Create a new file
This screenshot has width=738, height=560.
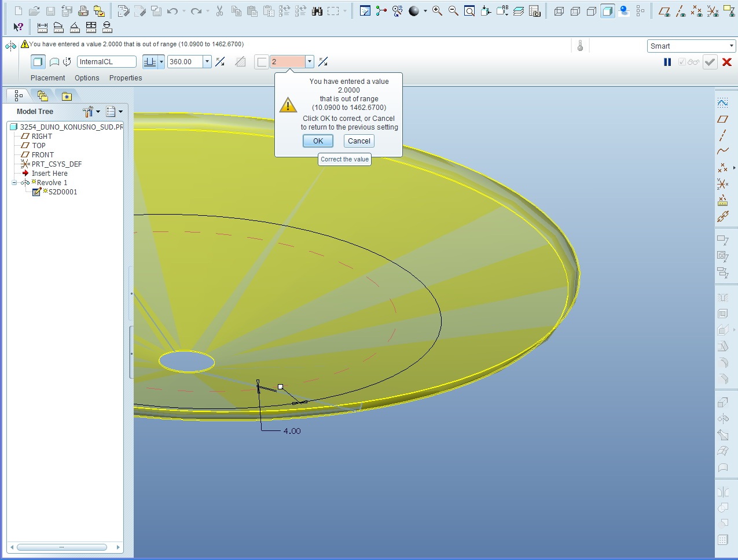[x=18, y=11]
